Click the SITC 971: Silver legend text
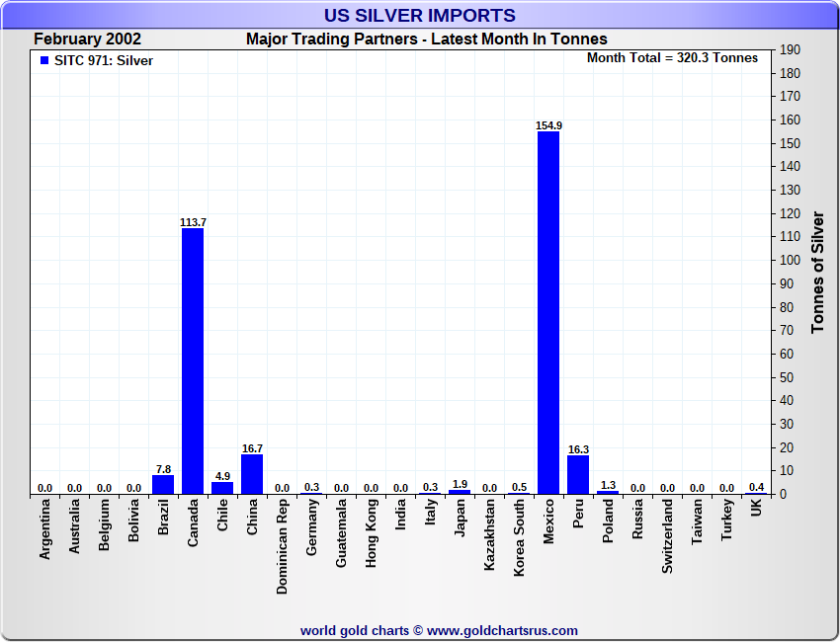This screenshot has width=840, height=642. tap(104, 61)
